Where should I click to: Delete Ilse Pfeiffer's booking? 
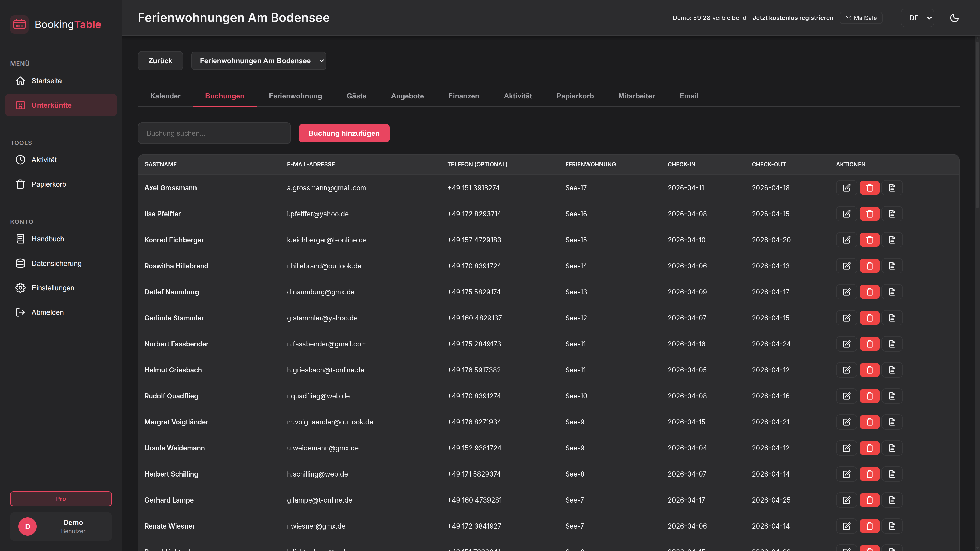click(x=870, y=214)
